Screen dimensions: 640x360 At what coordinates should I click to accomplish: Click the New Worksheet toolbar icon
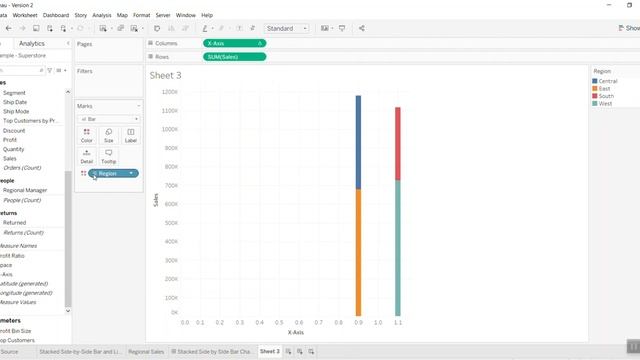pos(103,28)
